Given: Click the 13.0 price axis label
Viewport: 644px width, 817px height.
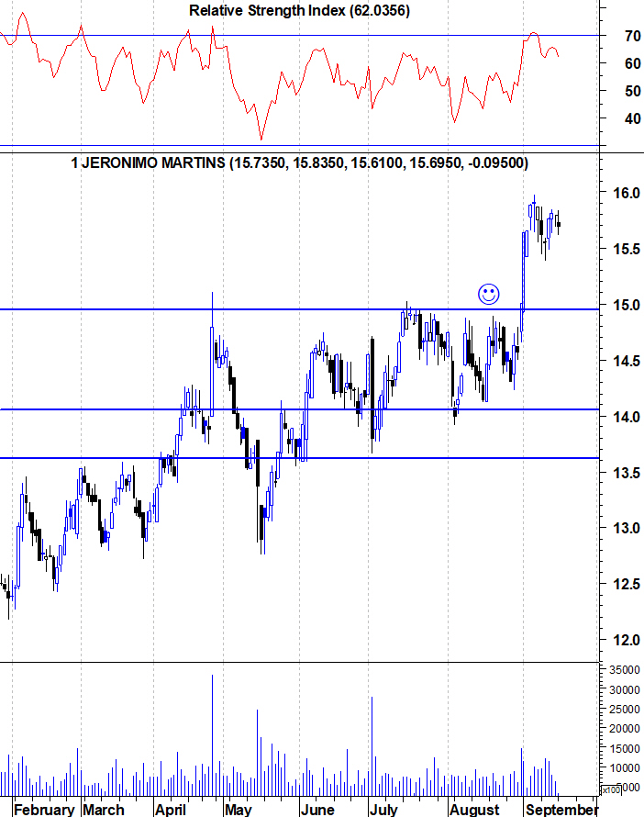Looking at the screenshot, I should pos(627,529).
